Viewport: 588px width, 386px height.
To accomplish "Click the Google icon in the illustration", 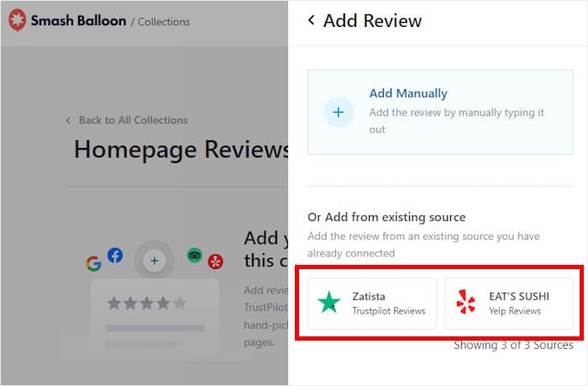I will (93, 263).
